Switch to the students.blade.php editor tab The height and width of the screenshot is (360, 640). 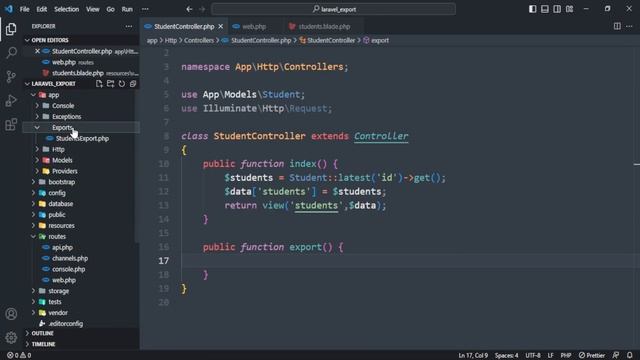click(324, 26)
